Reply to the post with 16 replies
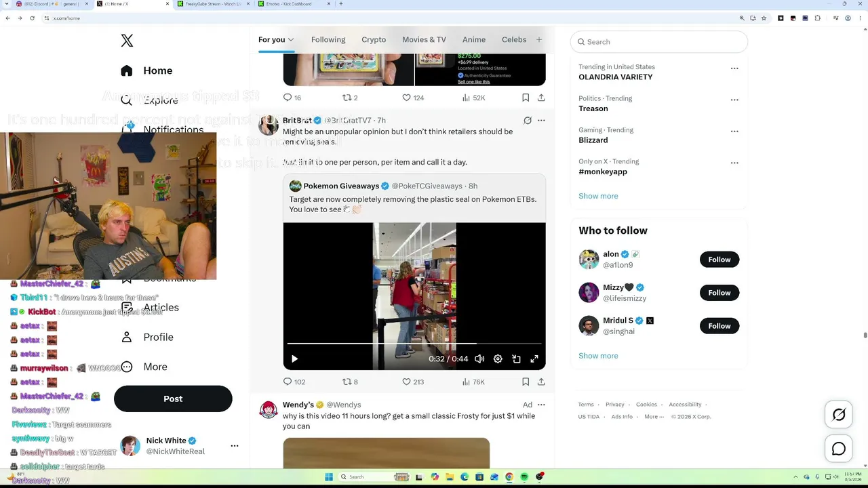 click(292, 98)
